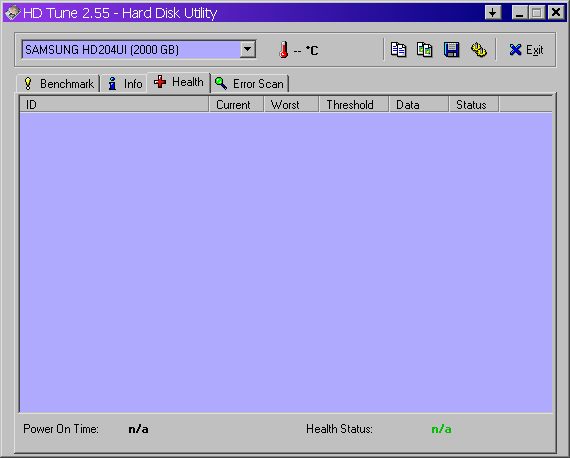Sort by the Data column header
Image resolution: width=570 pixels, height=458 pixels.
pyautogui.click(x=419, y=105)
